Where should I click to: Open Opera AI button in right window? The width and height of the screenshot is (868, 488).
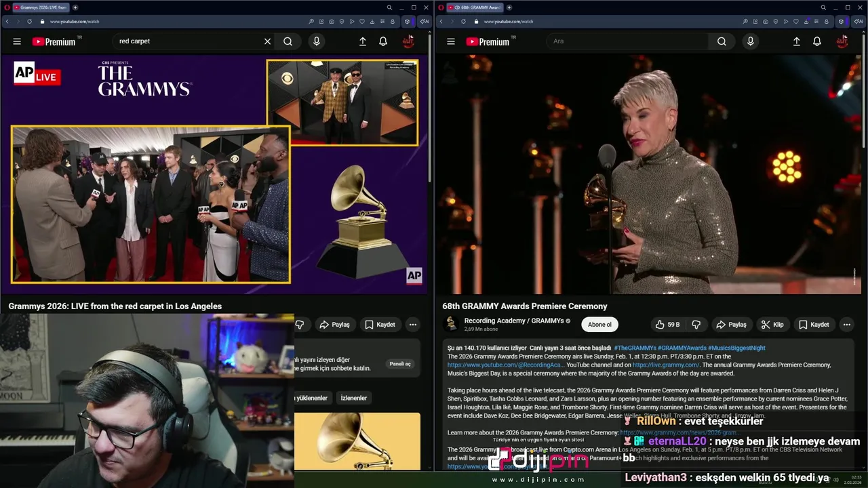pyautogui.click(x=858, y=21)
